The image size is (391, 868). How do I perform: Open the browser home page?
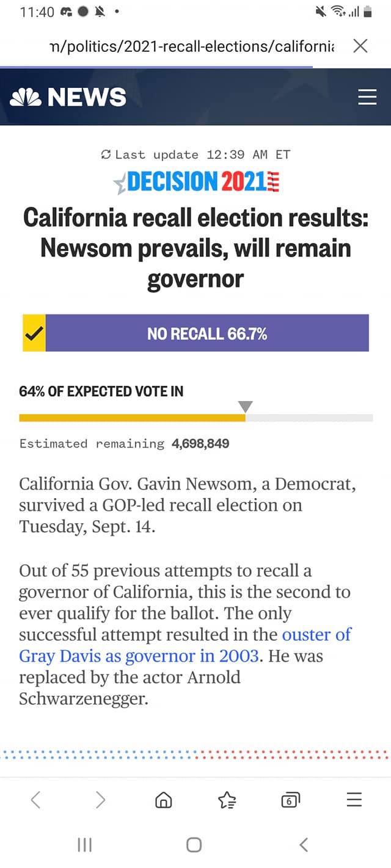(164, 800)
